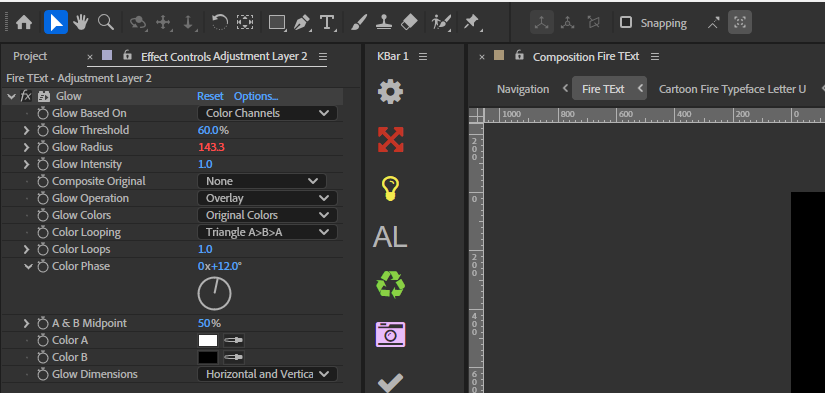Toggle stopwatch for Glow Threshold

point(43,130)
